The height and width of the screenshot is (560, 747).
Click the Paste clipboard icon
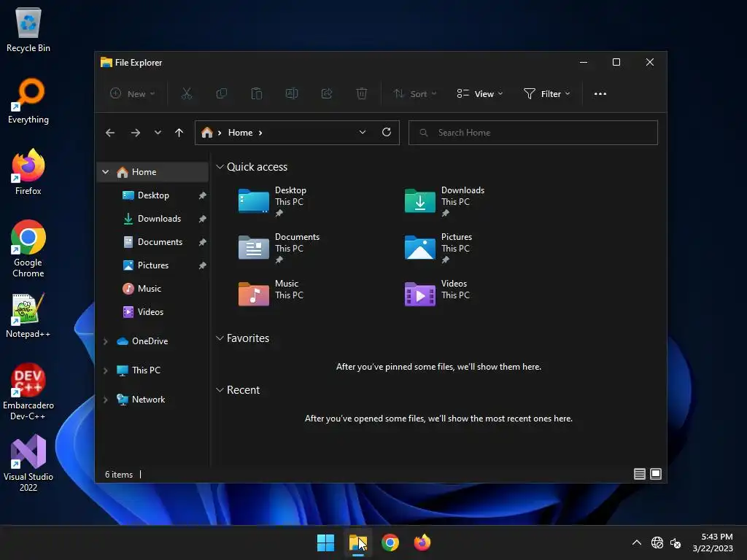[256, 94]
